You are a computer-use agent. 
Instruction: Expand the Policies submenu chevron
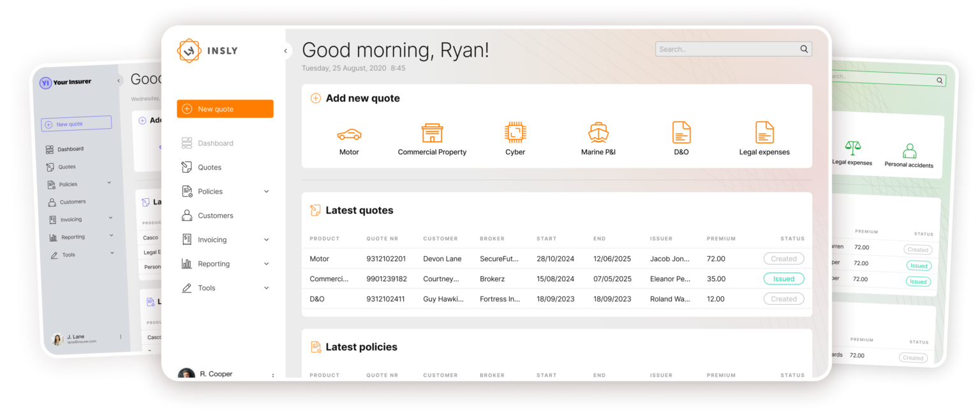(267, 191)
